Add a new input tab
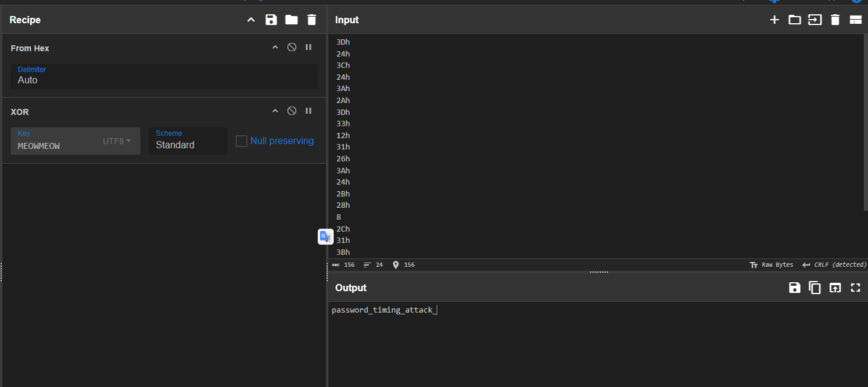The height and width of the screenshot is (387, 868). (x=774, y=20)
